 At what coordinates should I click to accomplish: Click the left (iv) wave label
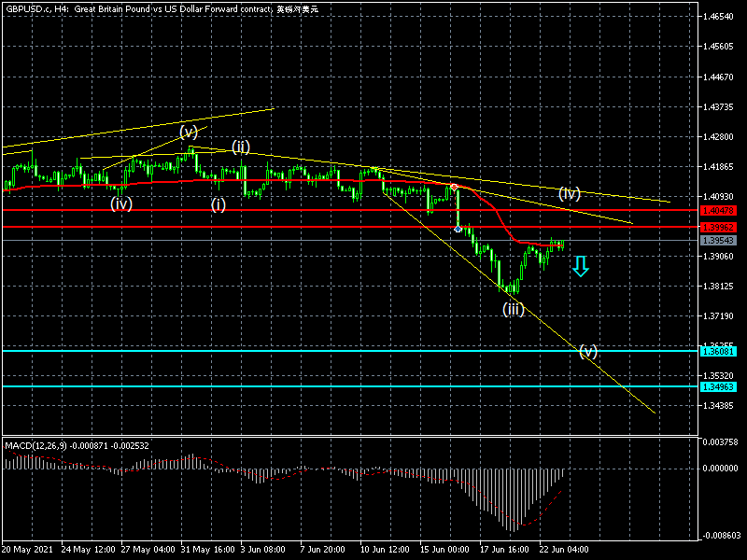(120, 203)
